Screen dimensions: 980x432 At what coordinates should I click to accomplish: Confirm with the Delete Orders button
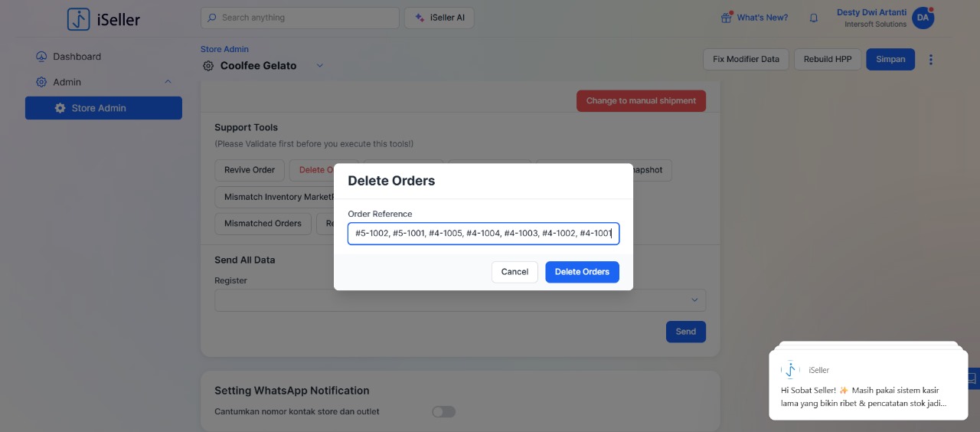tap(582, 272)
